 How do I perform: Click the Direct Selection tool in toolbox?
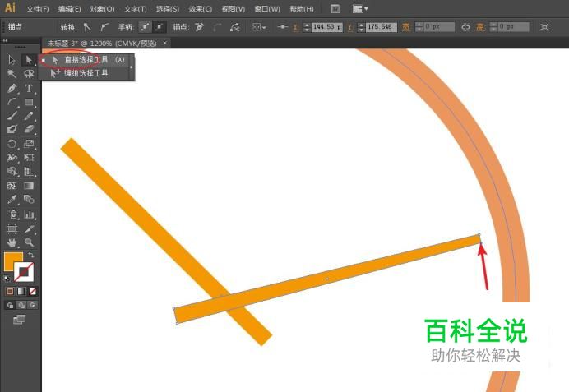pyautogui.click(x=29, y=60)
